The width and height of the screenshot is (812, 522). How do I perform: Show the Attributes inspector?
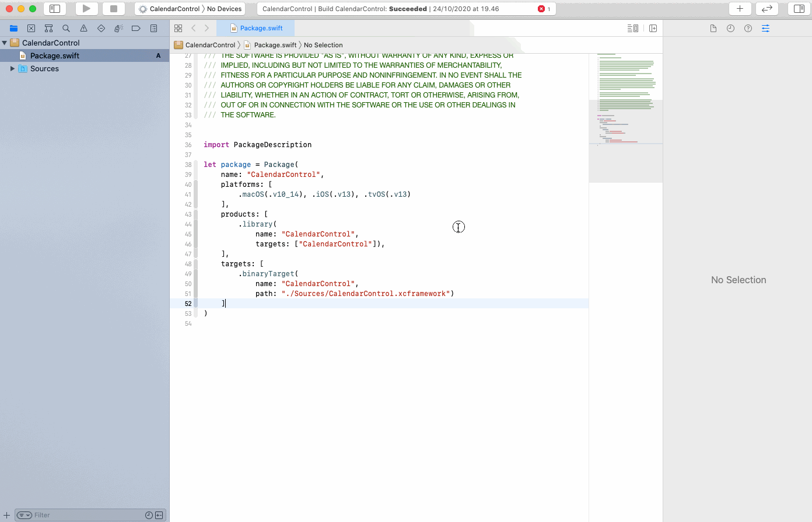[x=765, y=28]
